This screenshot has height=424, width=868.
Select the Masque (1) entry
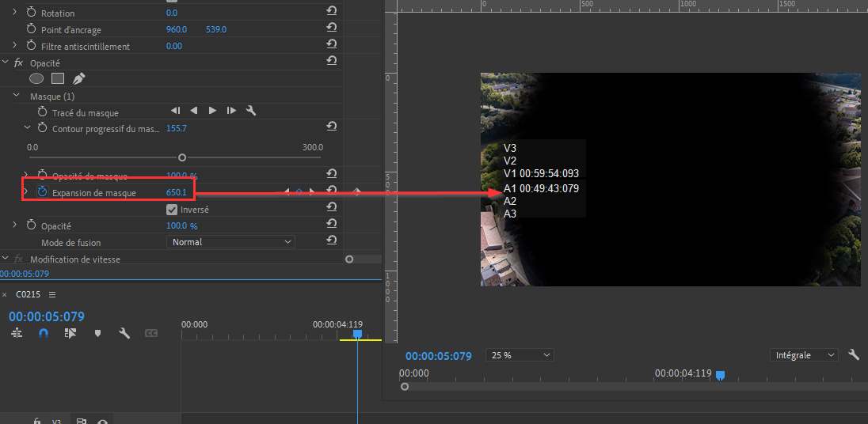(x=52, y=97)
